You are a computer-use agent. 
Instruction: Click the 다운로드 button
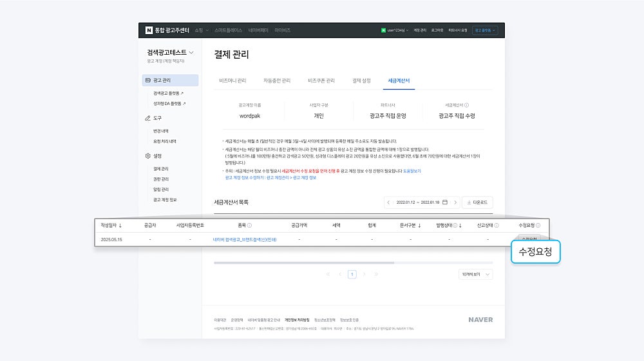pos(477,202)
